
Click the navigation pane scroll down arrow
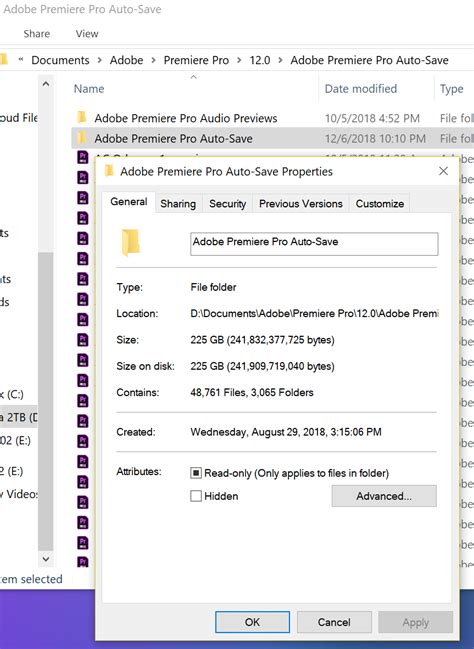pyautogui.click(x=46, y=559)
